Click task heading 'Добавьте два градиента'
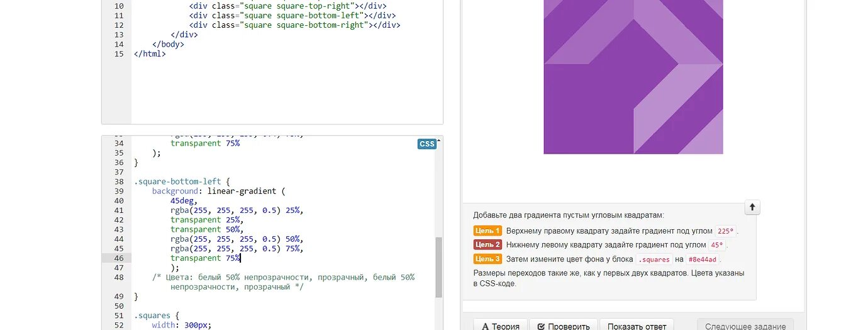The width and height of the screenshot is (868, 330). click(x=569, y=215)
